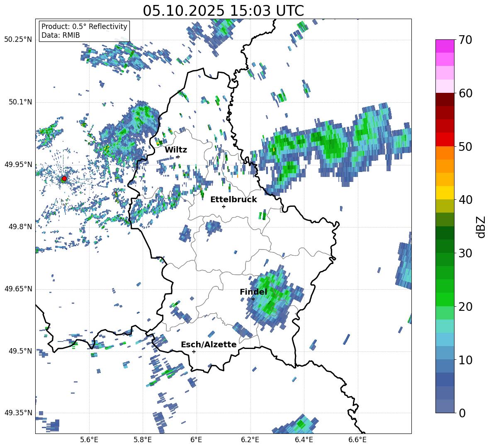The width and height of the screenshot is (491, 448).
Task: Click the Wiltz city label
Action: click(176, 150)
